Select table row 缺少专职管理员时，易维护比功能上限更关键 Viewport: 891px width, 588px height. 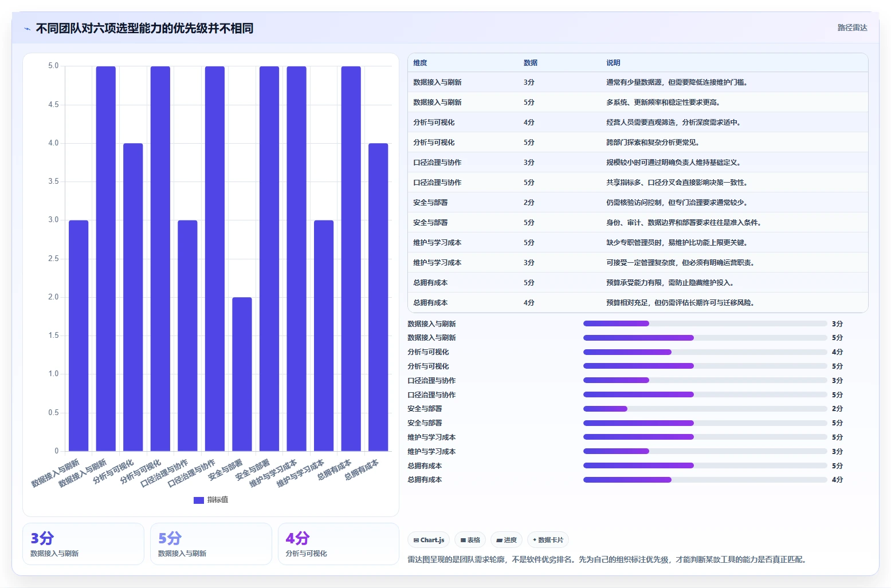coord(638,243)
